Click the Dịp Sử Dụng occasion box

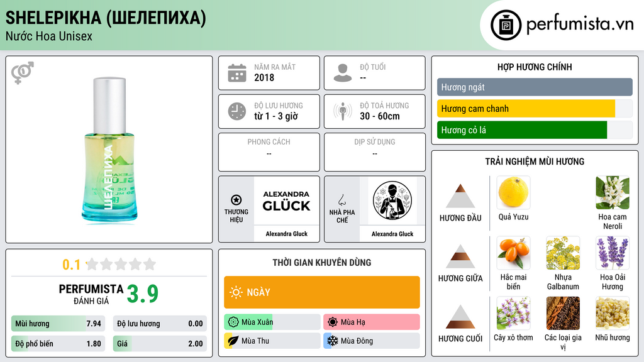[375, 152]
